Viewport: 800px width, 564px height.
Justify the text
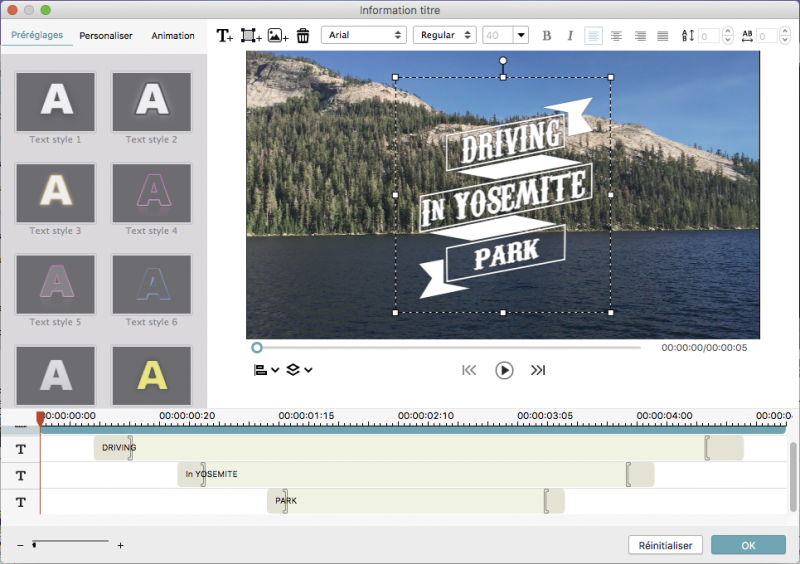tap(663, 36)
